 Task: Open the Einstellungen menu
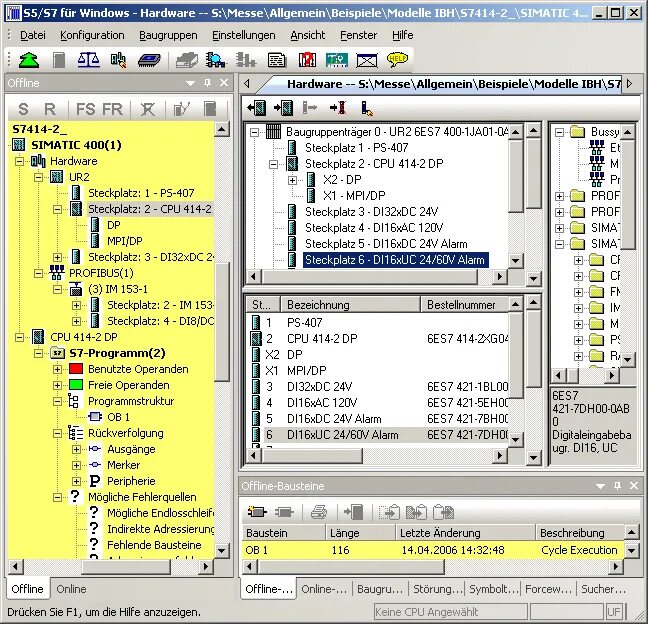[x=244, y=36]
